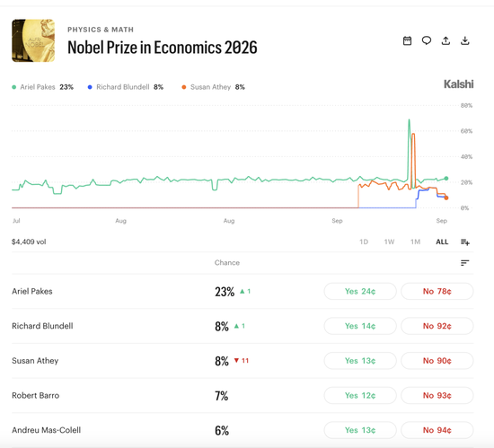Click the Kalshi logo
This screenshot has height=448, width=494.
coord(458,84)
